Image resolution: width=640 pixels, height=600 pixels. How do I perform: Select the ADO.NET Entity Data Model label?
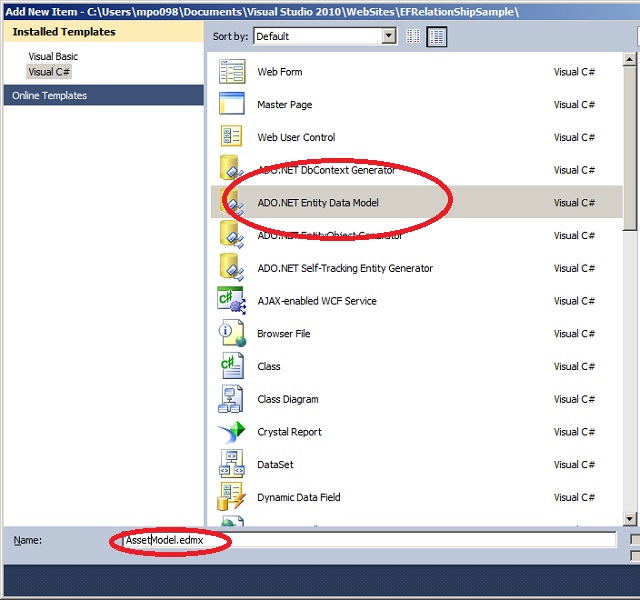point(318,202)
